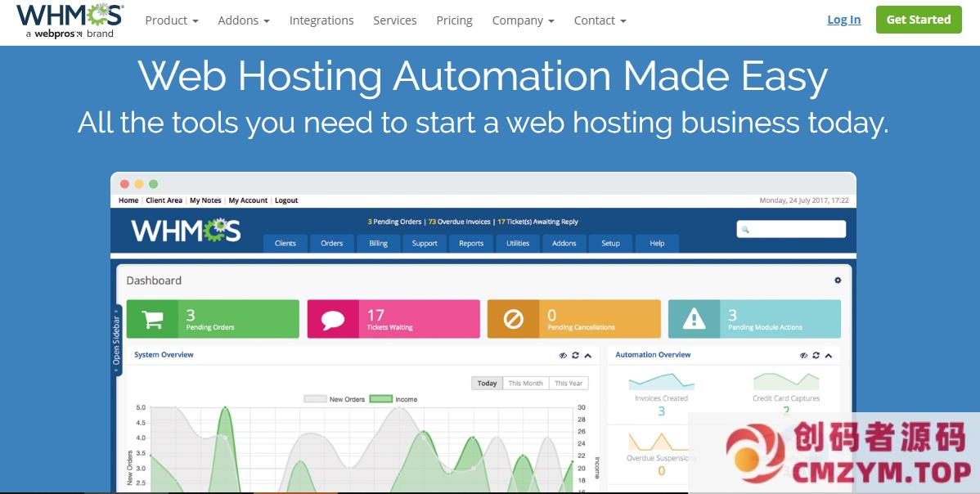The height and width of the screenshot is (494, 980).
Task: Click the speech bubble Tickets Waiting icon
Action: [333, 319]
